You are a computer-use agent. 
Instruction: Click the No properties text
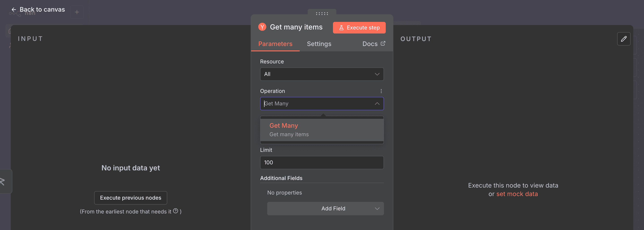click(x=284, y=193)
